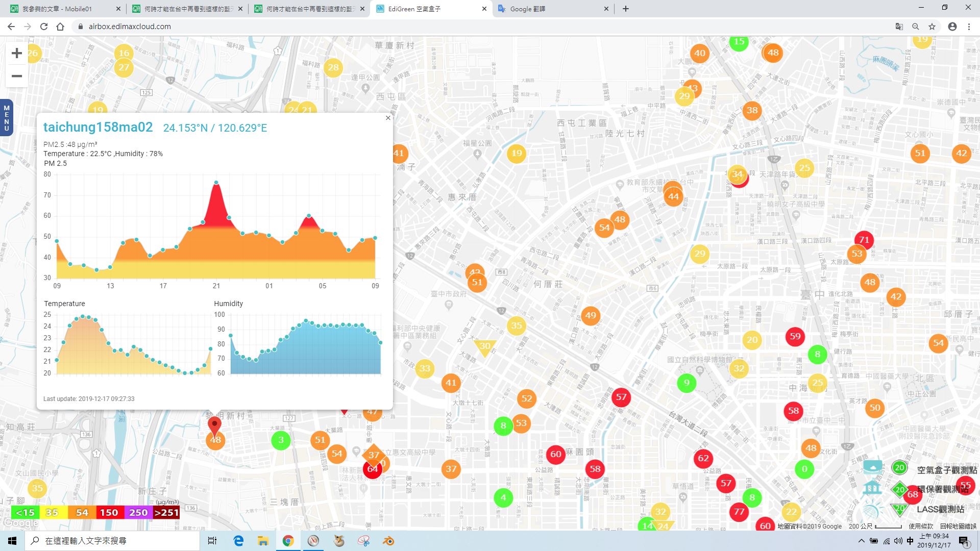
Task: Open the volume control in tray
Action: (898, 541)
